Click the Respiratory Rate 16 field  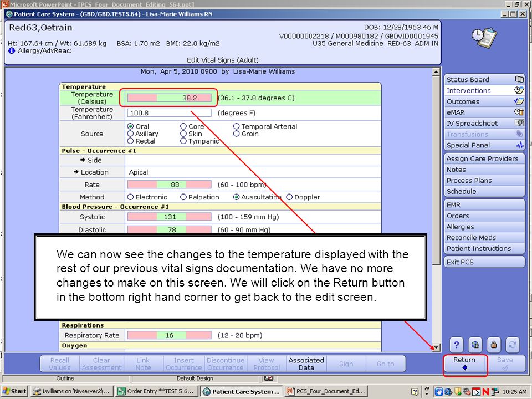[169, 335]
